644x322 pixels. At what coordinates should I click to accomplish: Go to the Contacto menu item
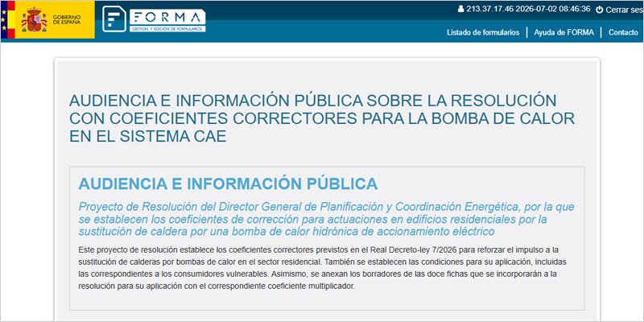click(623, 32)
